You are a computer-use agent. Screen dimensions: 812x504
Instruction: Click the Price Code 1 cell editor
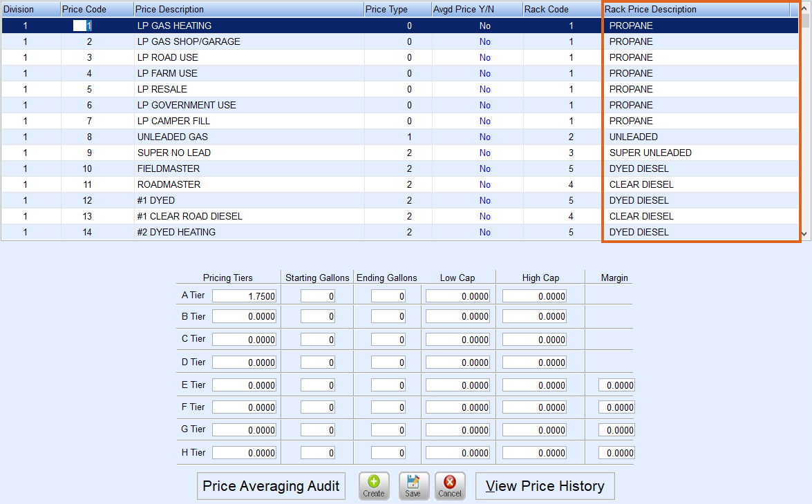click(x=82, y=26)
